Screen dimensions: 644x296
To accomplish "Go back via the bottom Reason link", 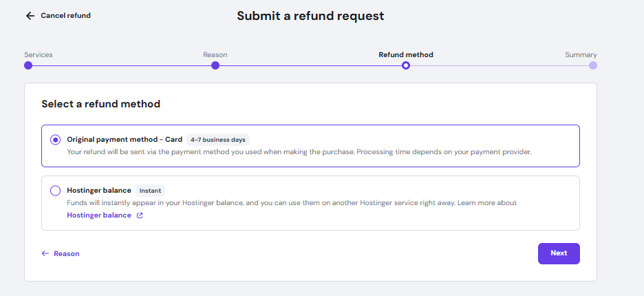I will (x=67, y=253).
